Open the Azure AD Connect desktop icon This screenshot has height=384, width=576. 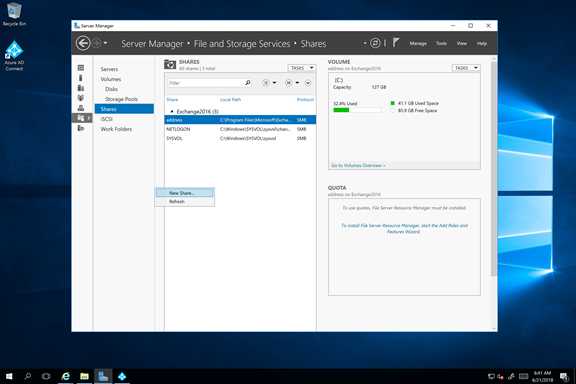(14, 55)
